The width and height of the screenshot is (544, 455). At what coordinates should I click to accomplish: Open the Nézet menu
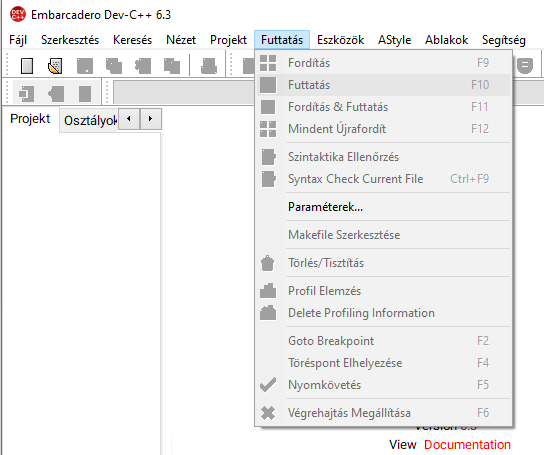point(181,40)
